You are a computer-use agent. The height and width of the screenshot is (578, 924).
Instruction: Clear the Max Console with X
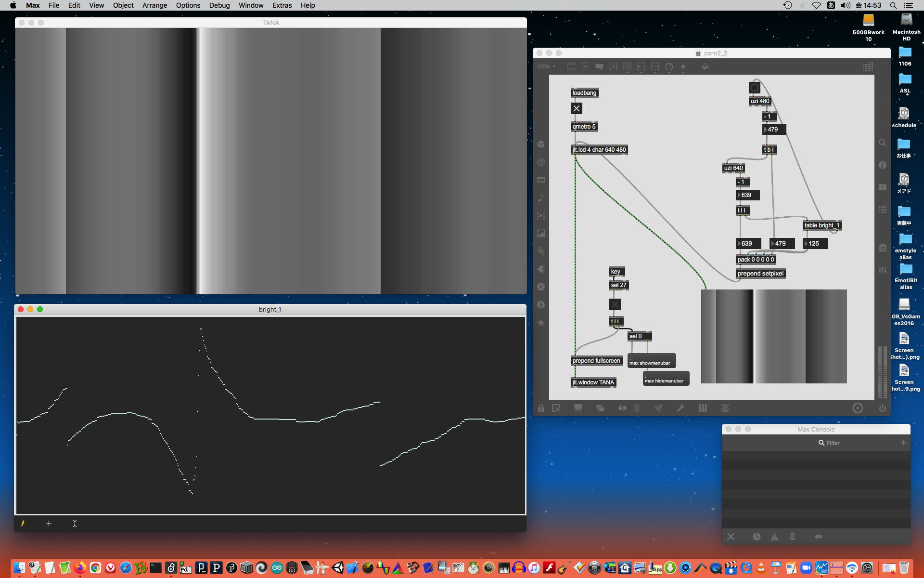tap(731, 537)
